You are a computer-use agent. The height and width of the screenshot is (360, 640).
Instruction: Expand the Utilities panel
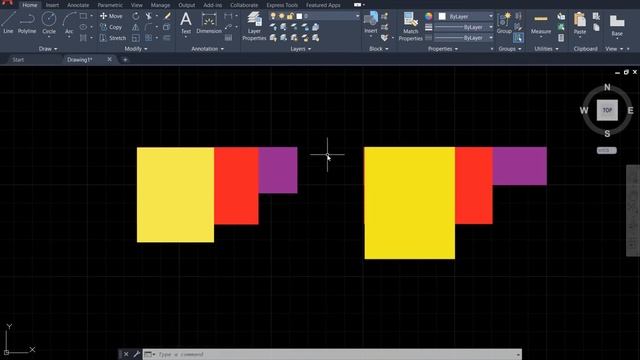tap(546, 49)
